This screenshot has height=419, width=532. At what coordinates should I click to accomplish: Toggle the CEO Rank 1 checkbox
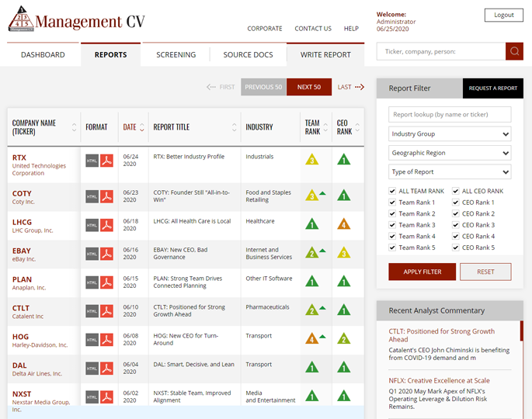pos(456,203)
